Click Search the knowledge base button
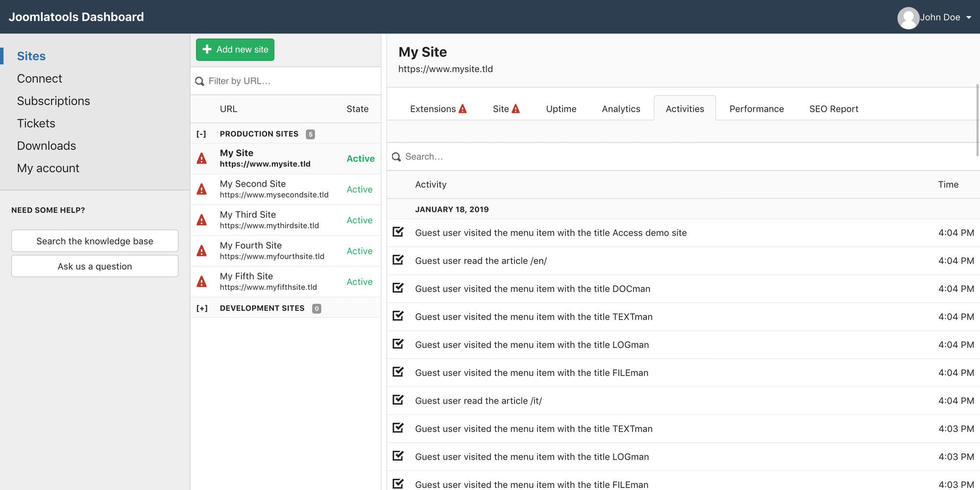The width and height of the screenshot is (980, 490). coord(95,241)
